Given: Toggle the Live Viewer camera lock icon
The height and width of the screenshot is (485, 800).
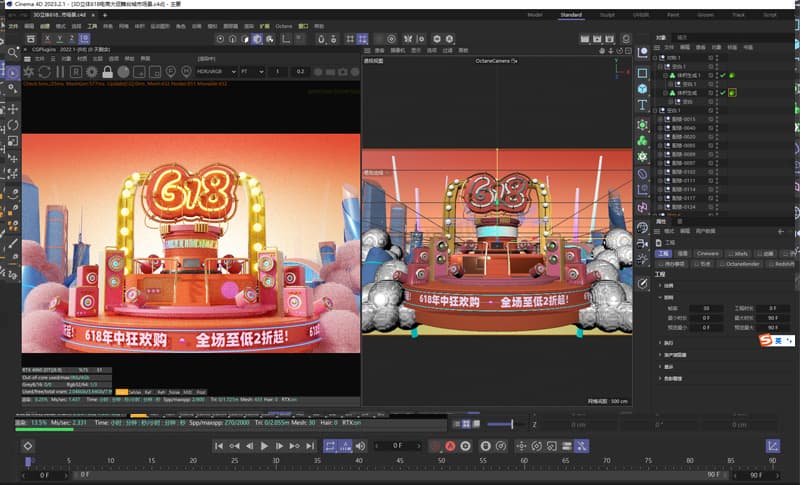Looking at the screenshot, I should tap(108, 72).
